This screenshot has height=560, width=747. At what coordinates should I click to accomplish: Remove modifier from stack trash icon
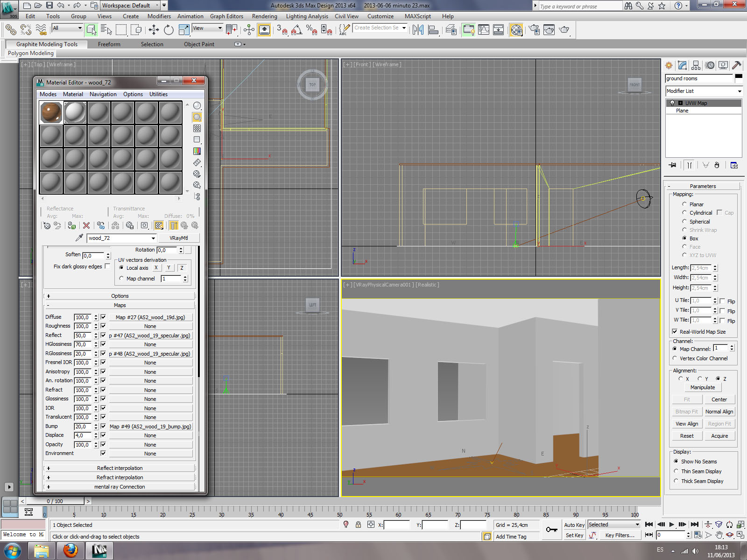coord(717,165)
